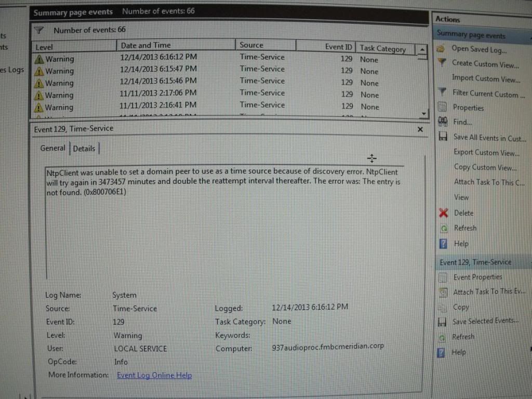The image size is (532, 399).
Task: Select the General tab
Action: pos(53,148)
